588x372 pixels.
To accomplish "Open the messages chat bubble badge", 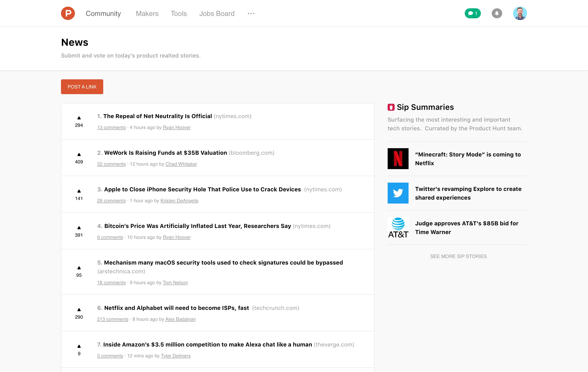I will pyautogui.click(x=473, y=14).
